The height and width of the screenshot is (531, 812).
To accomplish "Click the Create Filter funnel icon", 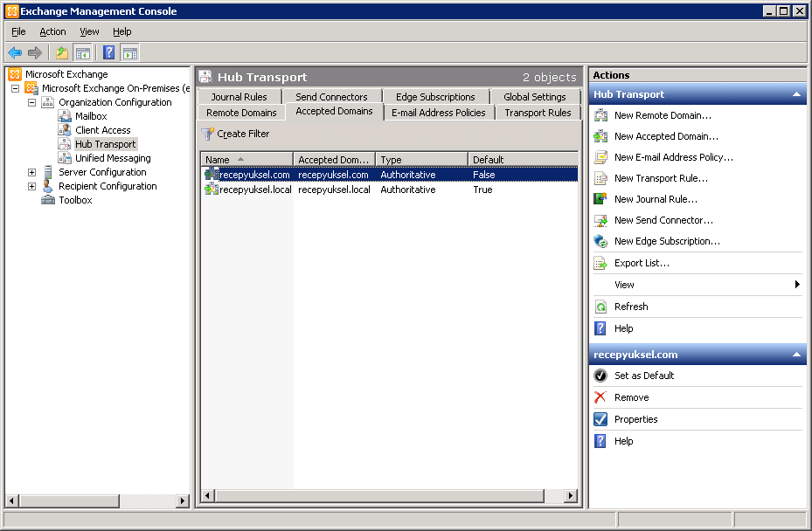I will [208, 134].
